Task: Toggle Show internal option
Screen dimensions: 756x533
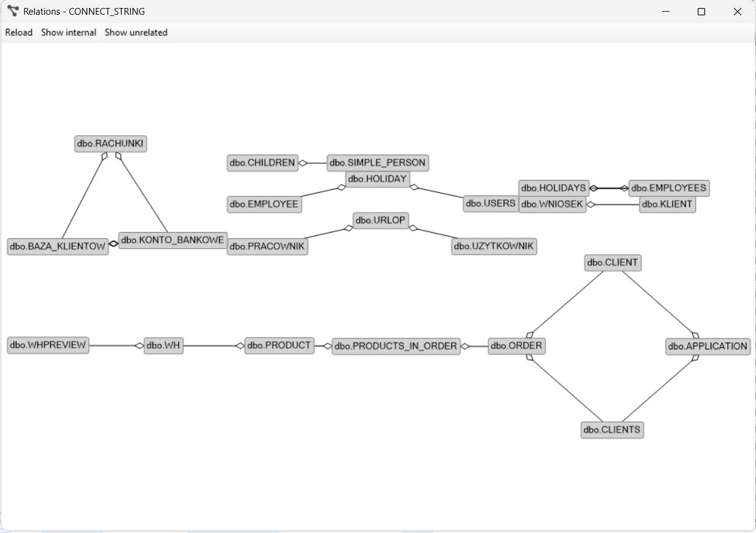Action: 69,33
